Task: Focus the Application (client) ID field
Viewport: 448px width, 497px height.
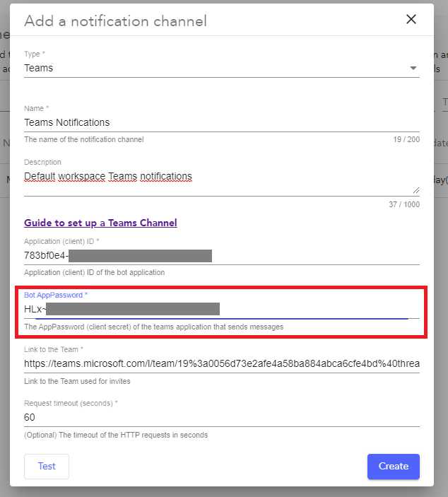Action: pyautogui.click(x=222, y=256)
